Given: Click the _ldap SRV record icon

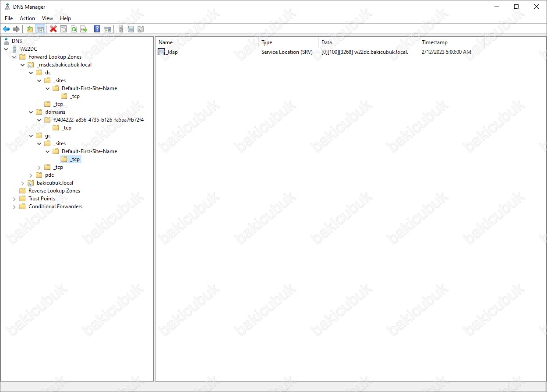Looking at the screenshot, I should [x=161, y=52].
